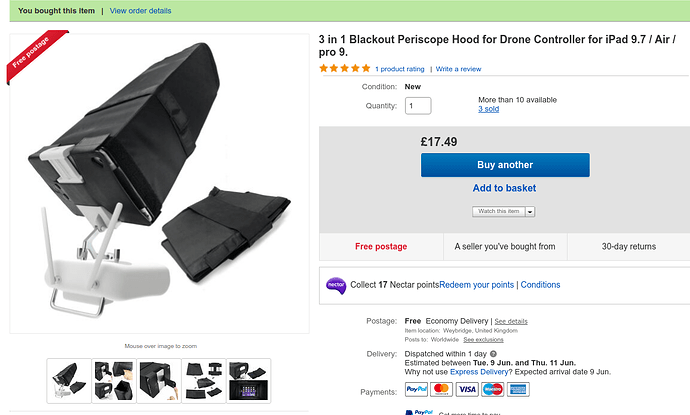Open View order details link
690x415 pixels.
(x=140, y=10)
